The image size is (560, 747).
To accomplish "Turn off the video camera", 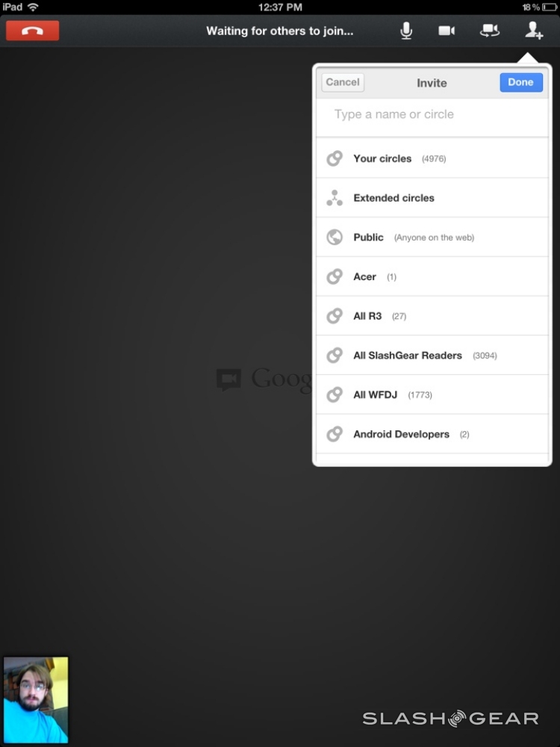I will click(447, 31).
